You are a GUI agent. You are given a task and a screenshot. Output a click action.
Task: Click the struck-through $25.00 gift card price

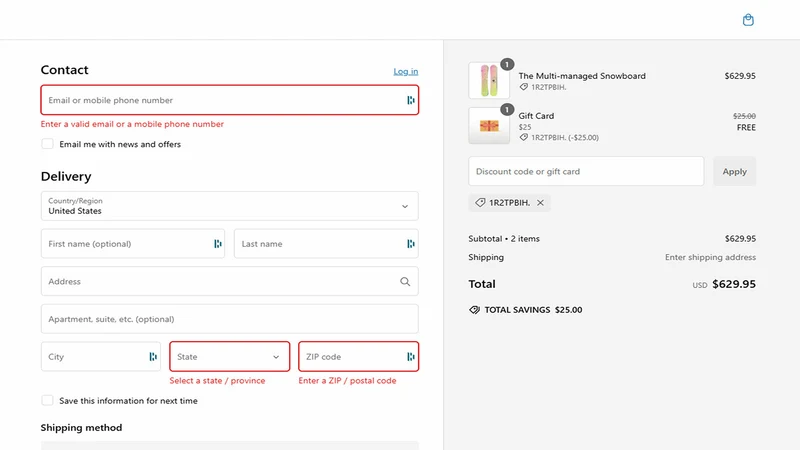click(744, 116)
